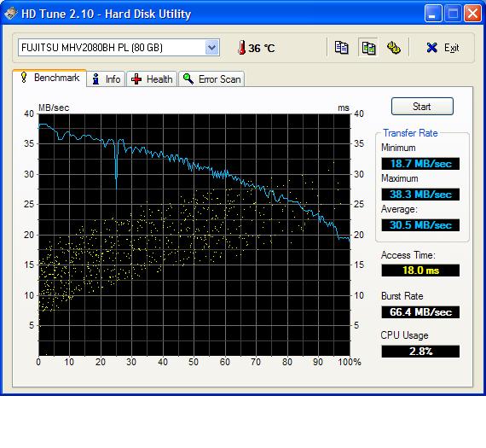The width and height of the screenshot is (486, 448).
Task: Minimize the HD Tune window
Action: coord(433,14)
